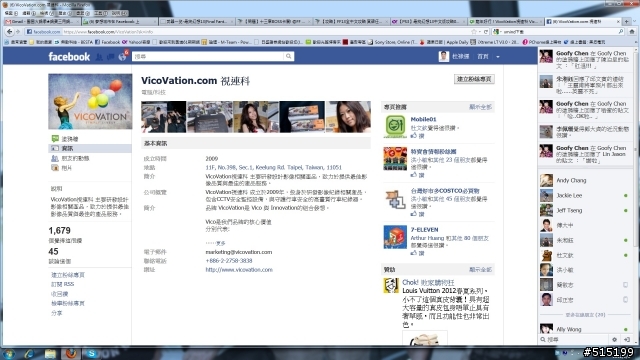Click the Facebook logo

(69, 57)
